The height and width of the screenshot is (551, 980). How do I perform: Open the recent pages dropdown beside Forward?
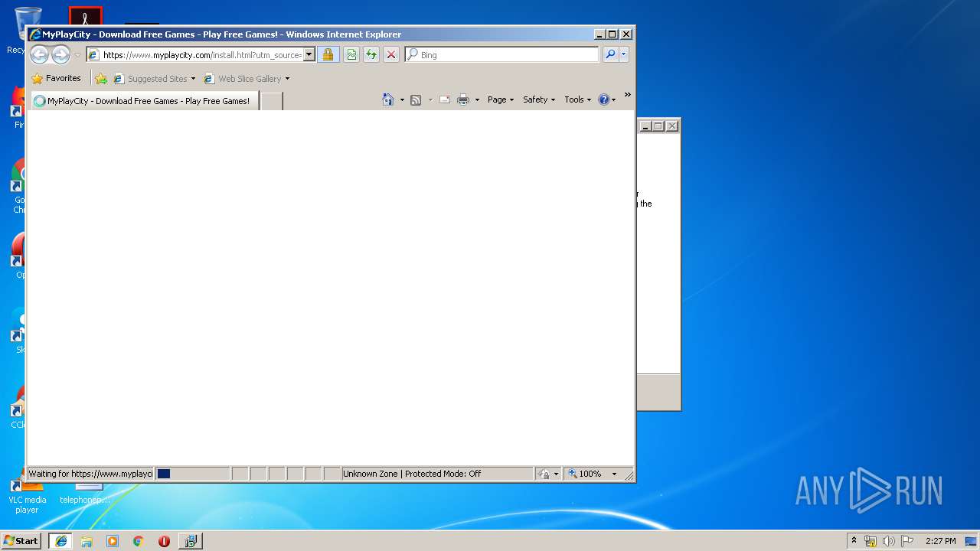pyautogui.click(x=77, y=55)
